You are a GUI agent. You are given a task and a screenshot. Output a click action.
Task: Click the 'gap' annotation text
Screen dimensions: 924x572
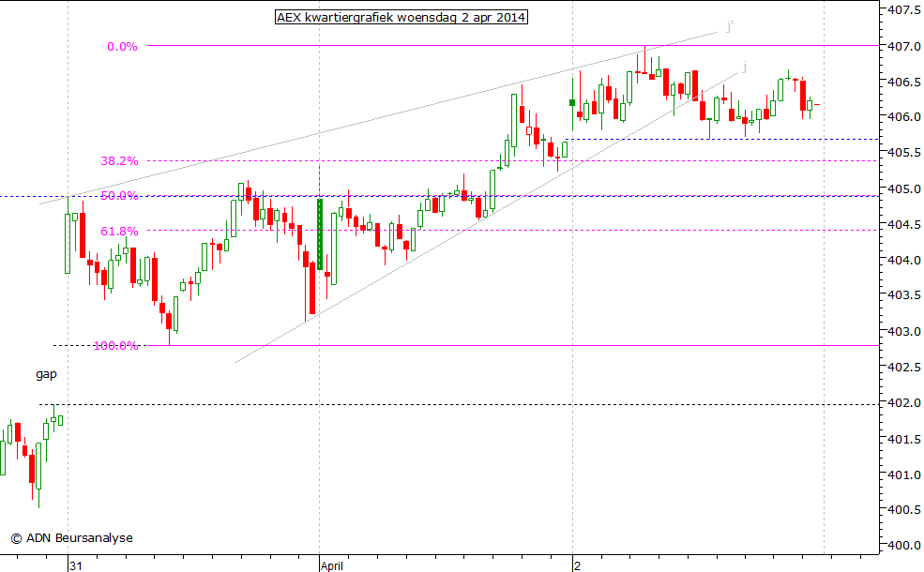(x=46, y=374)
